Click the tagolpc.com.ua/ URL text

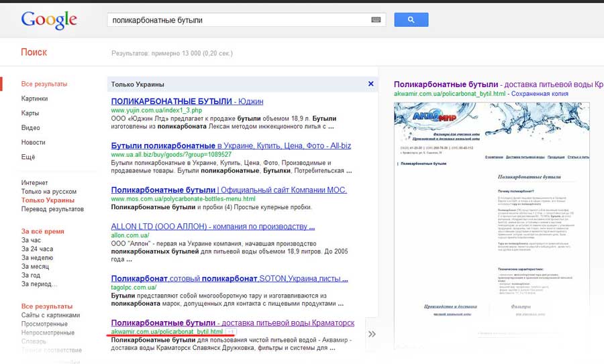(134, 287)
